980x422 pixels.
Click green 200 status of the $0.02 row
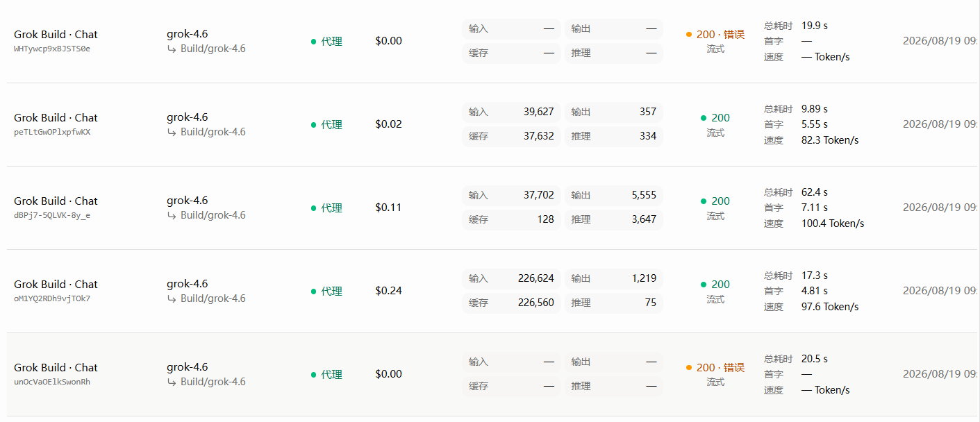[x=715, y=118]
